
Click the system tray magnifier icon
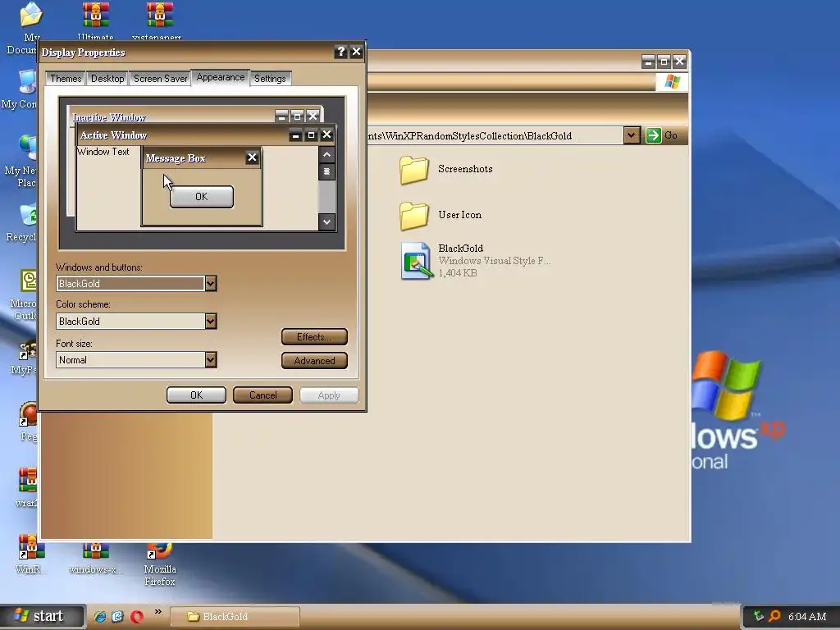(x=774, y=616)
